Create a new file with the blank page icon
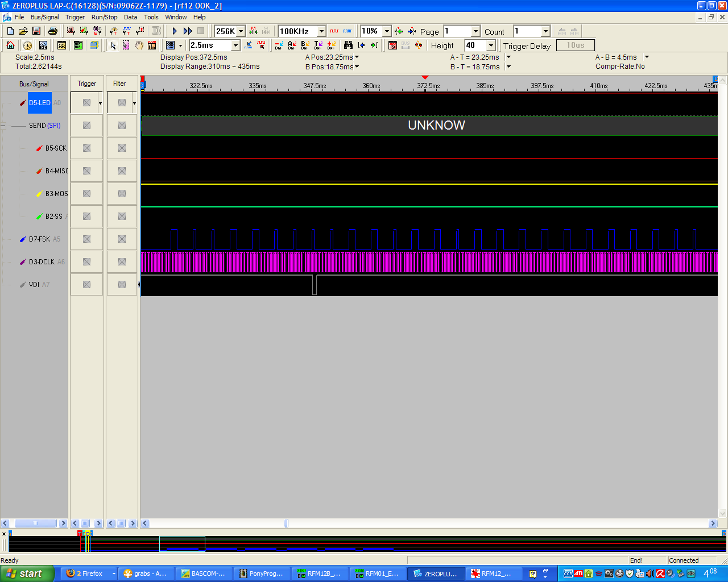Image resolution: width=728 pixels, height=582 pixels. click(x=10, y=31)
